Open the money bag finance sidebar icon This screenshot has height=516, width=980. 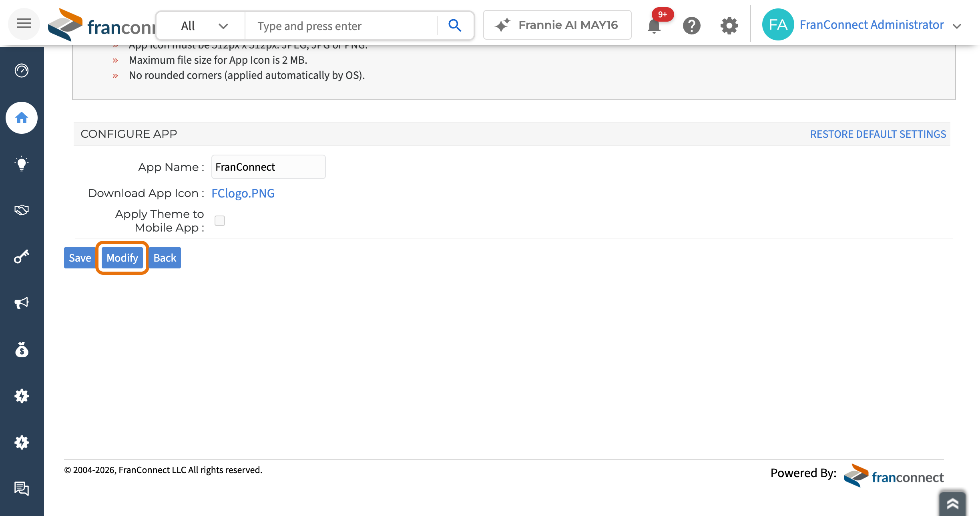point(22,349)
